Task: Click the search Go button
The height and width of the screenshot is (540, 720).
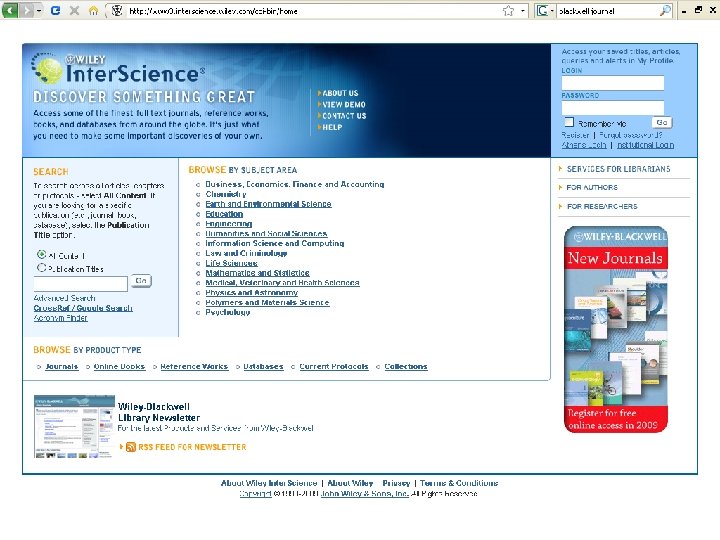Action: (x=141, y=281)
